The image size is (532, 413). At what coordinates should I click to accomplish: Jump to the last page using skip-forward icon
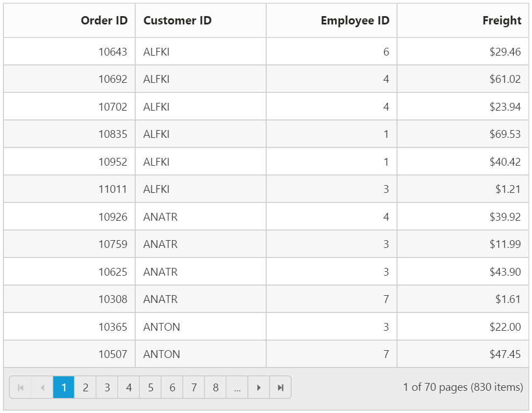[x=280, y=387]
